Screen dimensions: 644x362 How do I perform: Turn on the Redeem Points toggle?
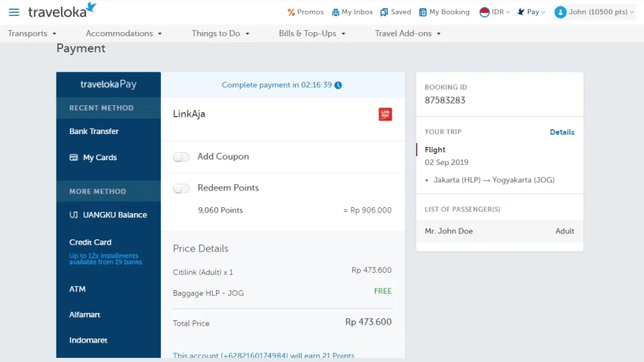(x=181, y=188)
